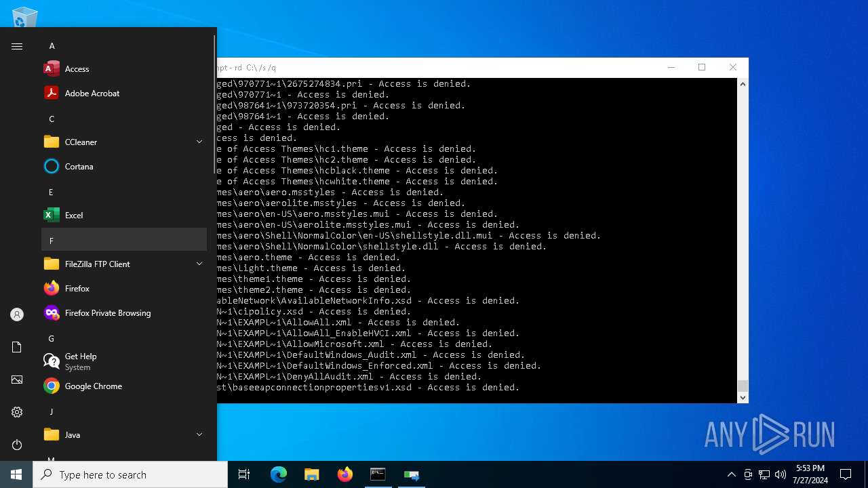This screenshot has height=488, width=868.
Task: Open Settings gear in Start sidebar
Action: 17,412
